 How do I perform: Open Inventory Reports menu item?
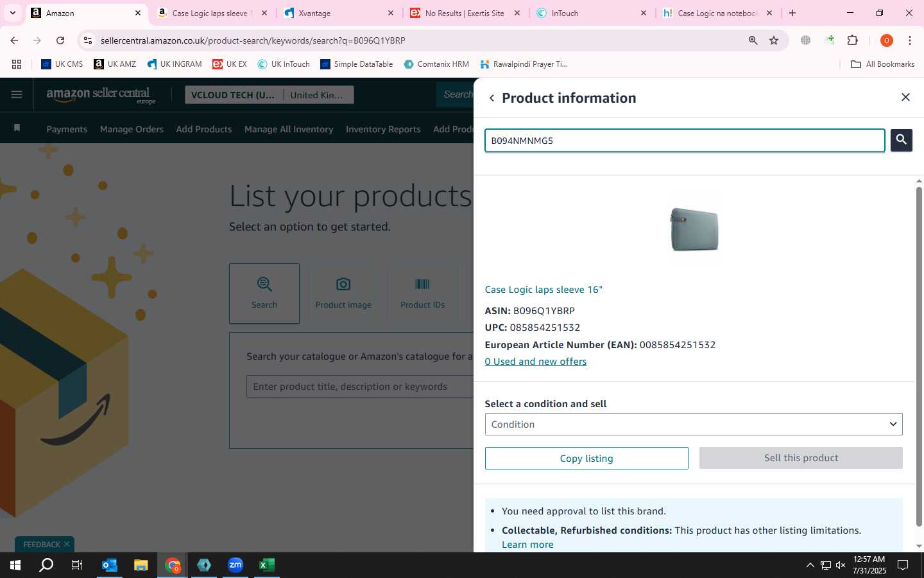coord(383,129)
